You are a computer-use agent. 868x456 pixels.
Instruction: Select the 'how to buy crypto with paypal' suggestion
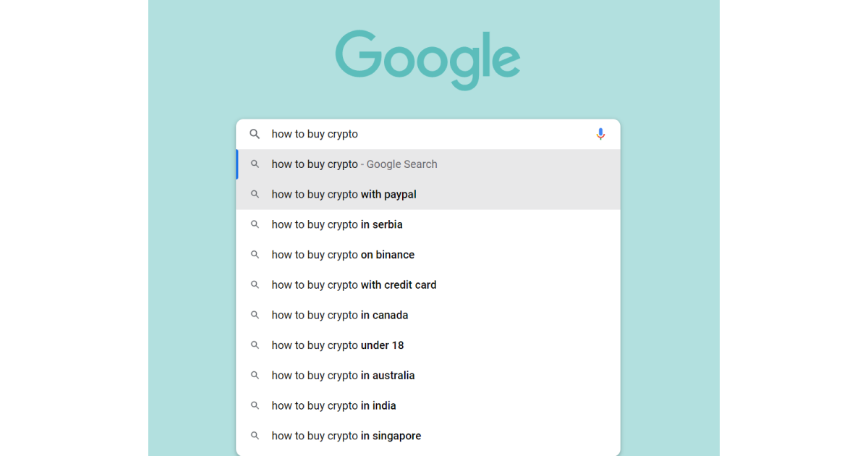point(343,194)
